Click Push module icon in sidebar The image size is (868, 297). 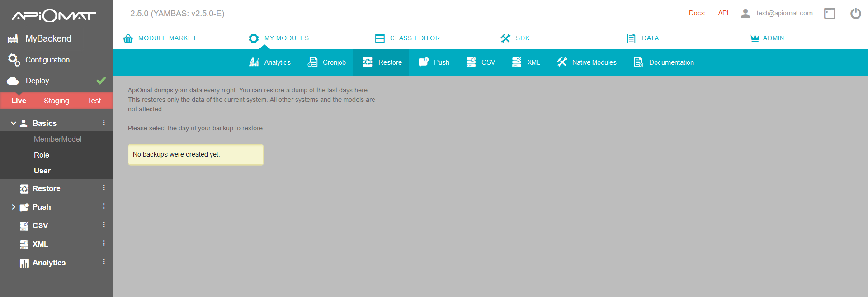pyautogui.click(x=24, y=207)
